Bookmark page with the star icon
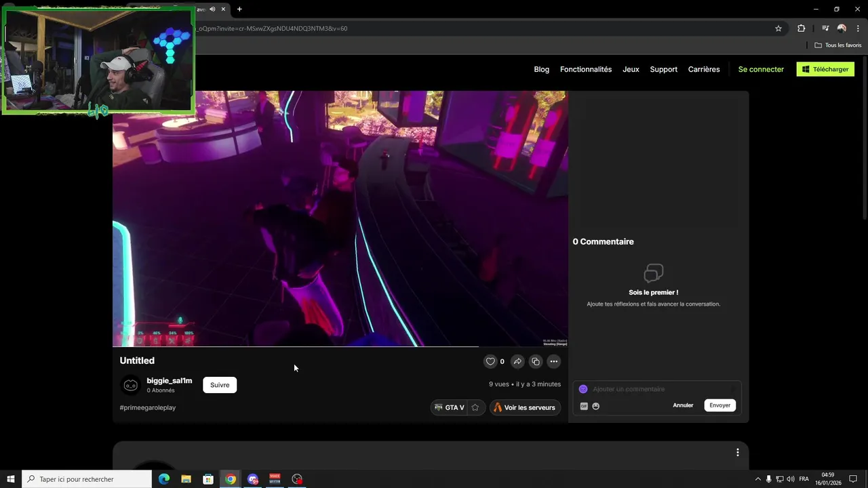Image resolution: width=868 pixels, height=488 pixels. click(x=778, y=28)
